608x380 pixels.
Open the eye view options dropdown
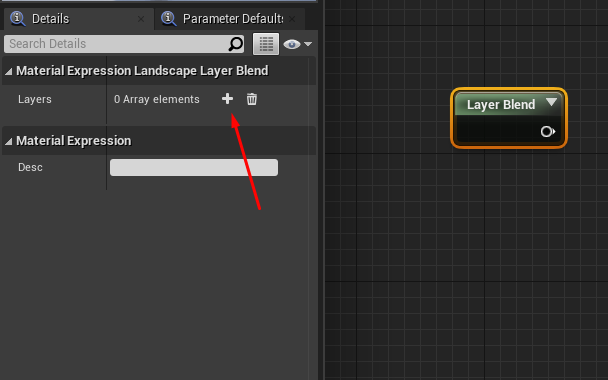[x=297, y=44]
